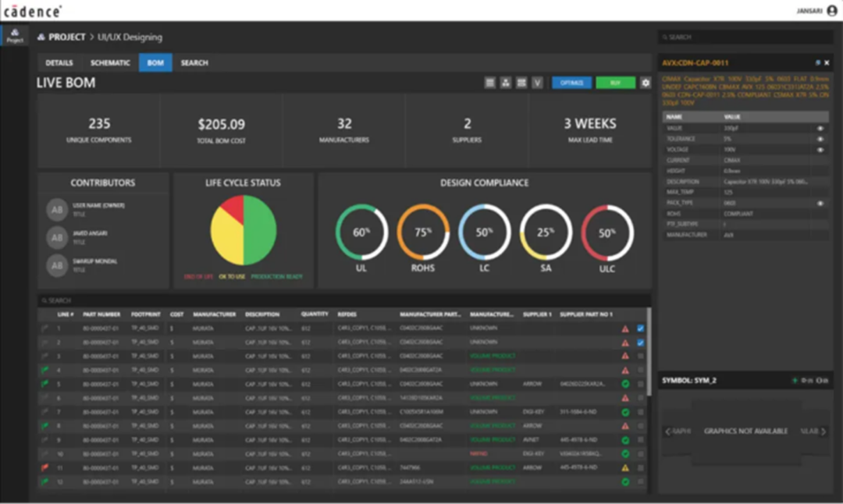Toggle the checkbox on BOM line 2
Viewport: 843px width, 504px height.
point(641,342)
